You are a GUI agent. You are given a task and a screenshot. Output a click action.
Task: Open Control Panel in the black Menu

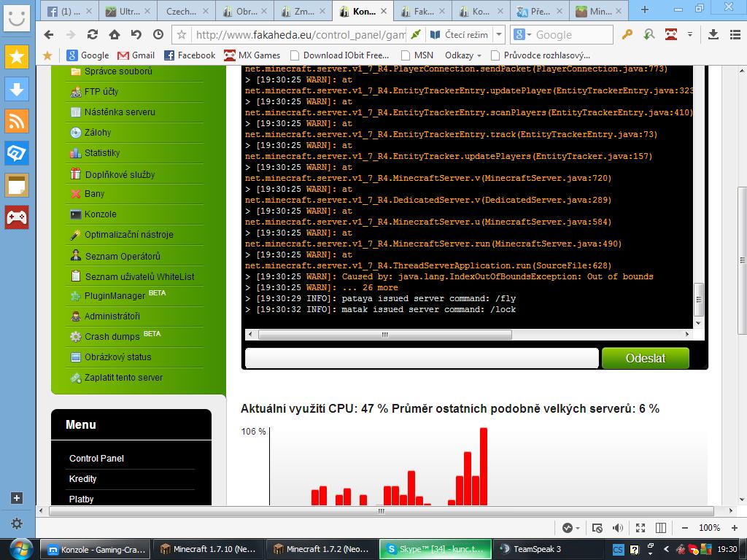click(x=96, y=458)
